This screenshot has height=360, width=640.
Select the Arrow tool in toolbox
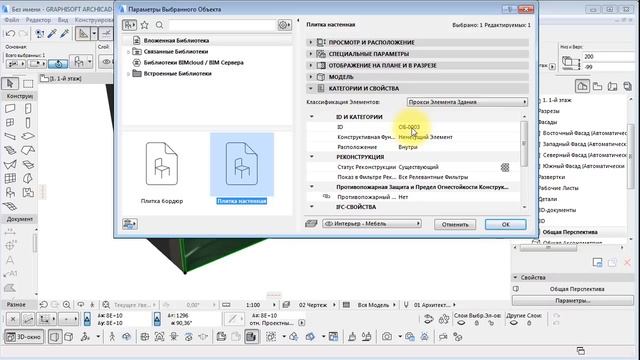[10, 84]
